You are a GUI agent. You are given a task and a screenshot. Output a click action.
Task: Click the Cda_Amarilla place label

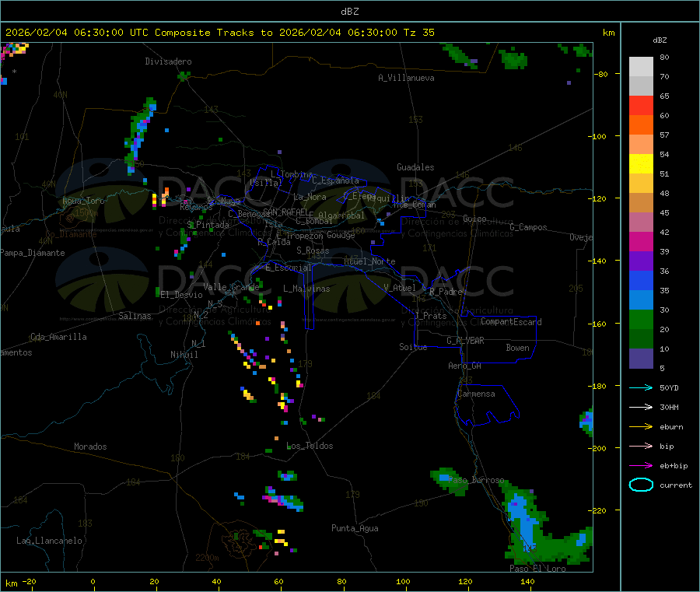58,337
